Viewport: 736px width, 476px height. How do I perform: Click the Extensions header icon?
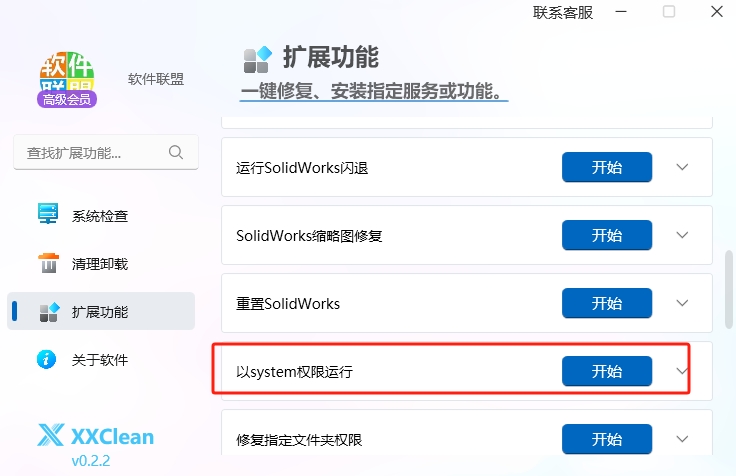pyautogui.click(x=257, y=59)
